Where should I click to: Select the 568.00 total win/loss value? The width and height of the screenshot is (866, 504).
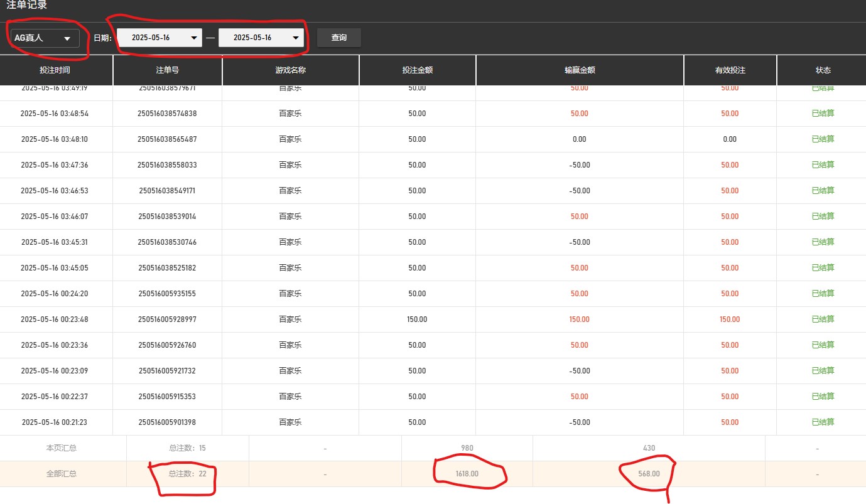[x=649, y=474]
